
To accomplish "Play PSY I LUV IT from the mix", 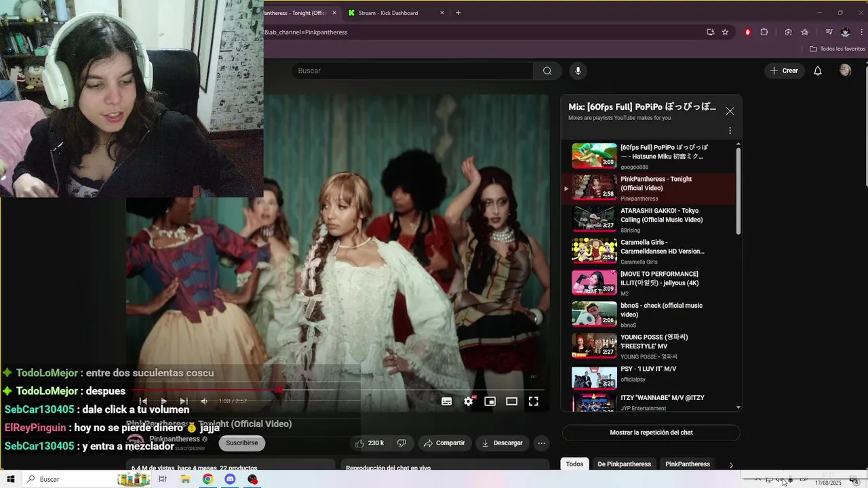I will (x=651, y=378).
